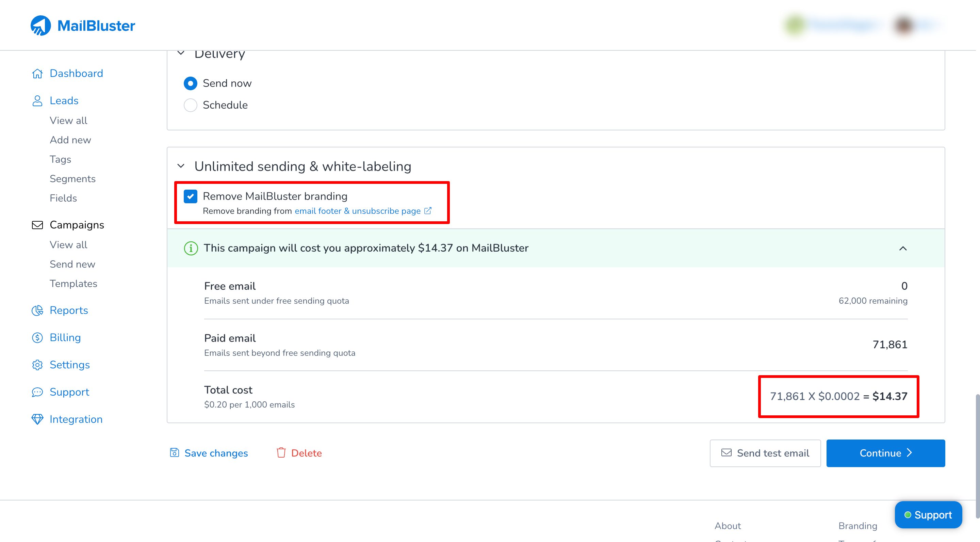Click the '$14.37' total amount
Image resolution: width=980 pixels, height=542 pixels.
click(x=889, y=396)
